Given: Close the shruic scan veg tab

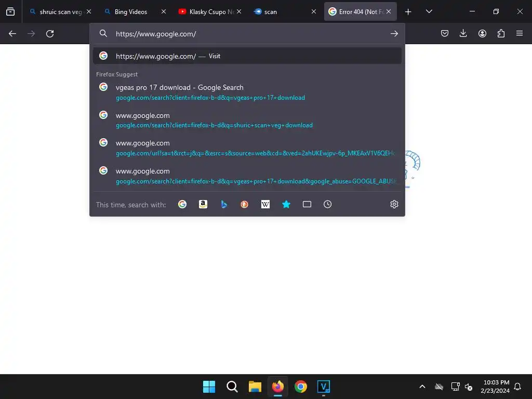Looking at the screenshot, I should 88,11.
